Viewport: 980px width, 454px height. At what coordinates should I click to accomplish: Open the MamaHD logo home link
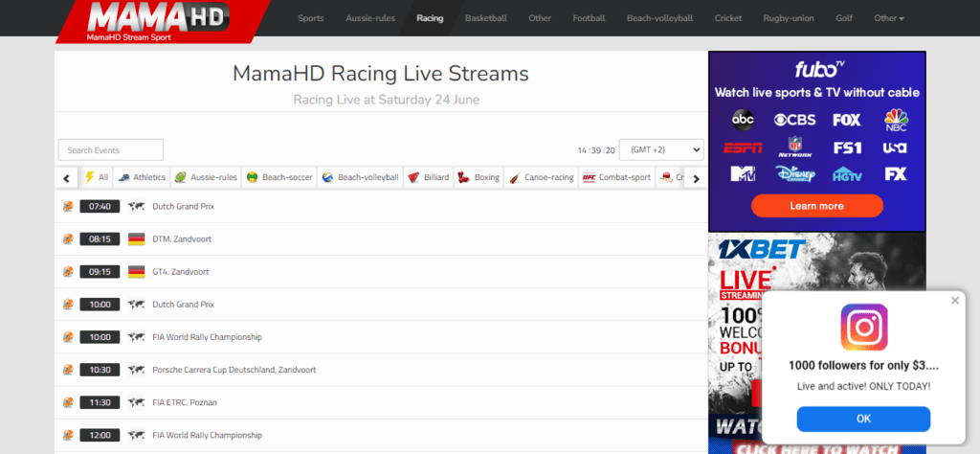[161, 21]
